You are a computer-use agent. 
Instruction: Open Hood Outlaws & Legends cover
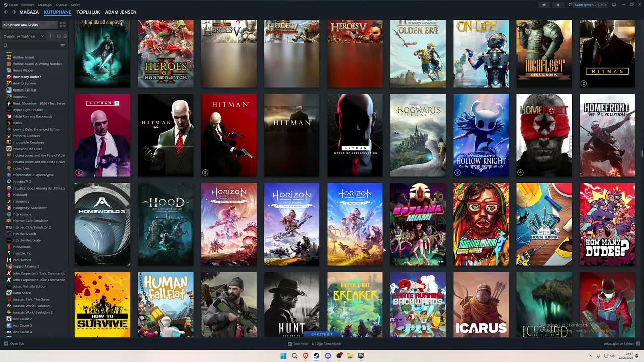[x=166, y=224]
